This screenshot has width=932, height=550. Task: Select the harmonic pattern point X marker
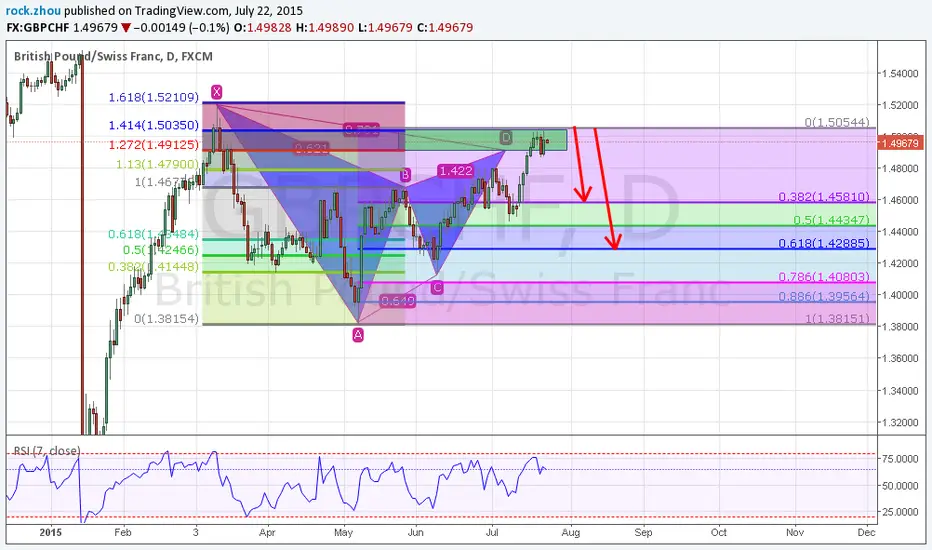point(216,92)
